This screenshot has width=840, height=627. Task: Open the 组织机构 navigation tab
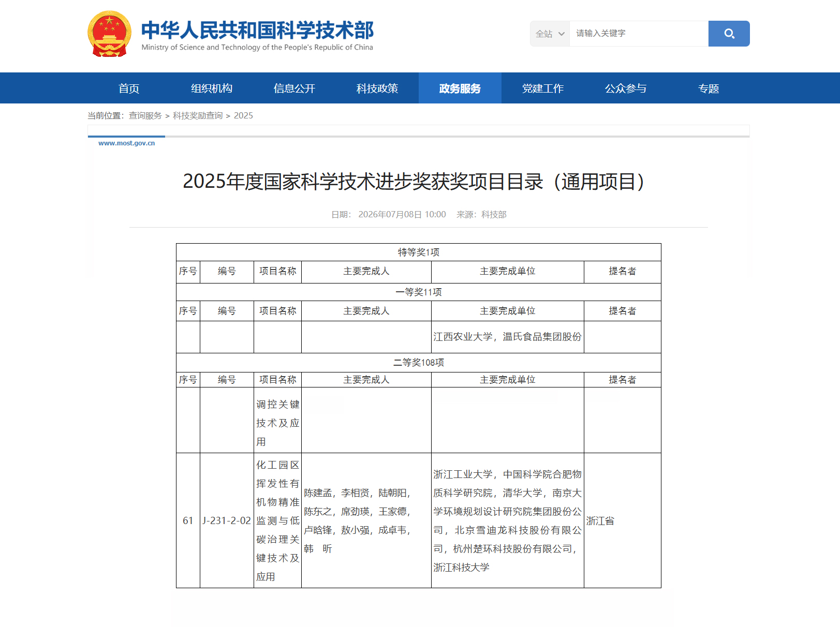tap(212, 88)
